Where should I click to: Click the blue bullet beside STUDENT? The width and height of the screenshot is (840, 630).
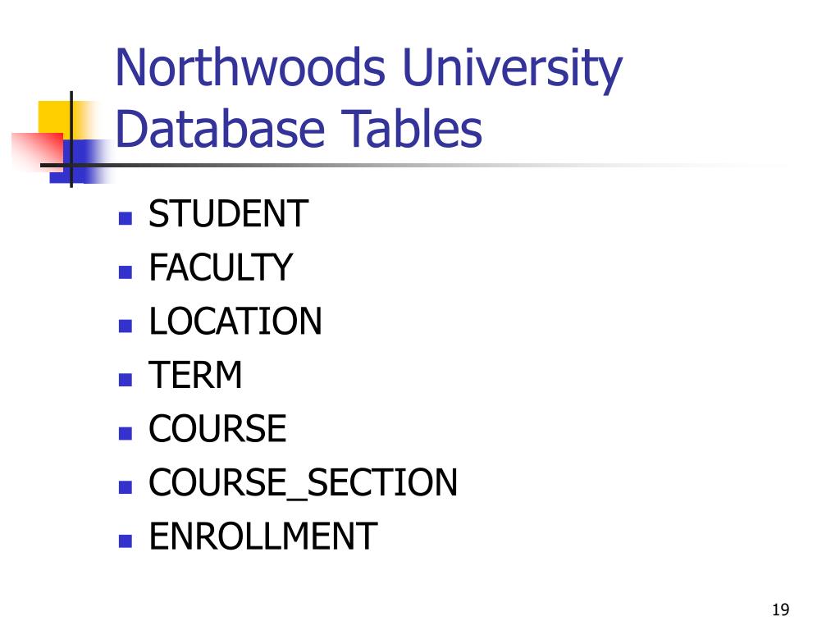pyautogui.click(x=126, y=218)
